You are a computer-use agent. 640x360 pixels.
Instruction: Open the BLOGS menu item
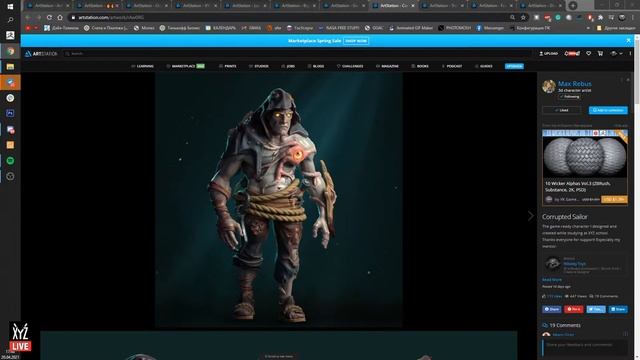(316, 66)
